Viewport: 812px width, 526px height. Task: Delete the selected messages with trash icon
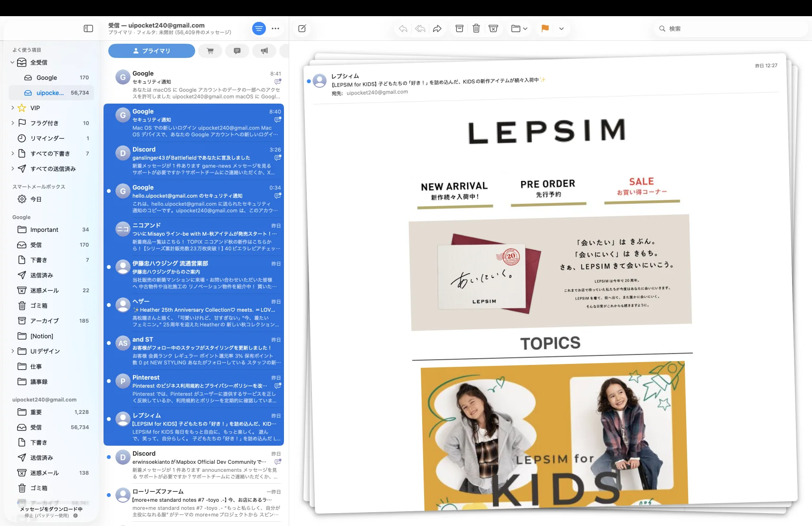[x=476, y=29]
